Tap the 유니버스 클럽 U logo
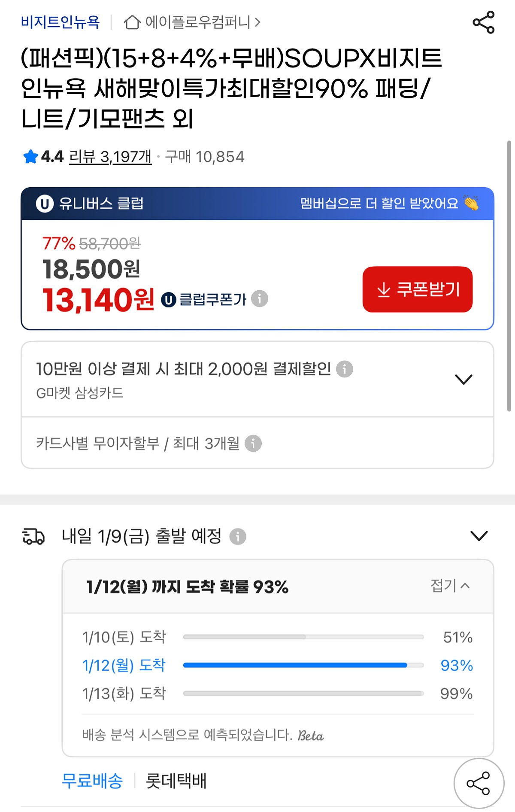This screenshot has height=812, width=515. click(x=45, y=204)
